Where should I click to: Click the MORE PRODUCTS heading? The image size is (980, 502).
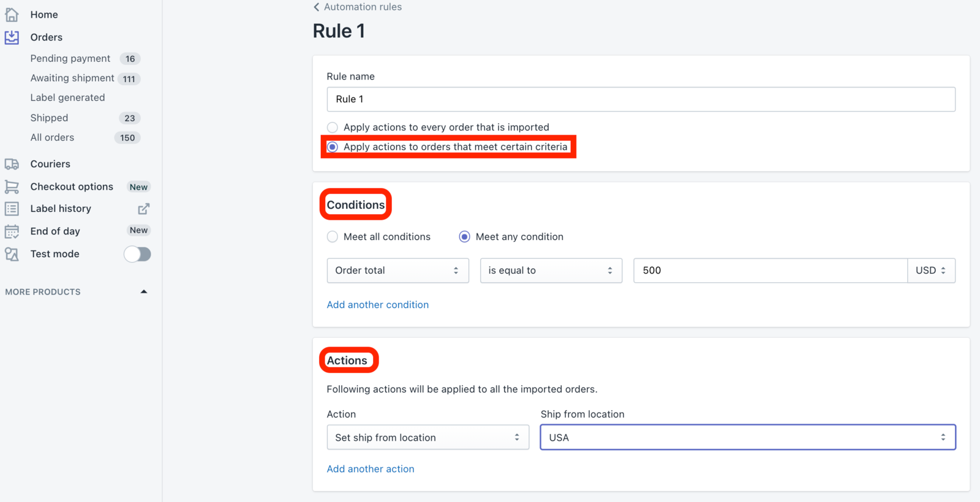point(43,292)
